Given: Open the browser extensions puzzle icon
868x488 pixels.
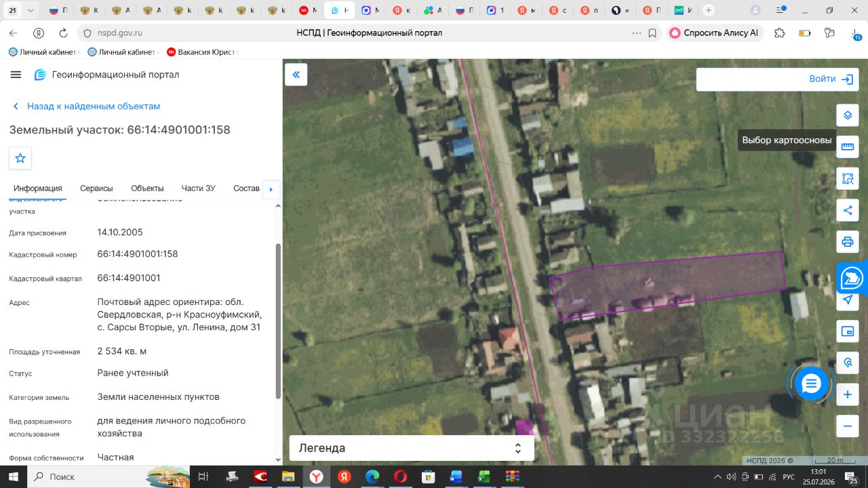Looking at the screenshot, I should (780, 33).
